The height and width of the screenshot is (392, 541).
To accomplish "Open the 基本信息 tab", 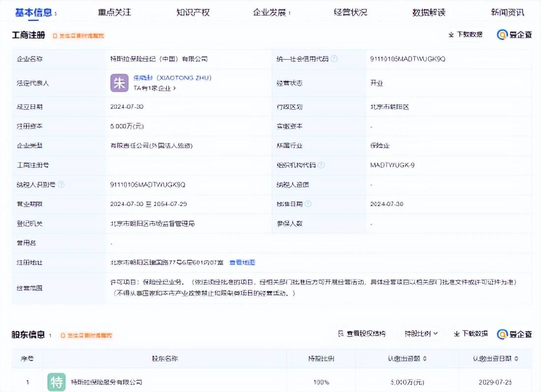I will (x=33, y=13).
